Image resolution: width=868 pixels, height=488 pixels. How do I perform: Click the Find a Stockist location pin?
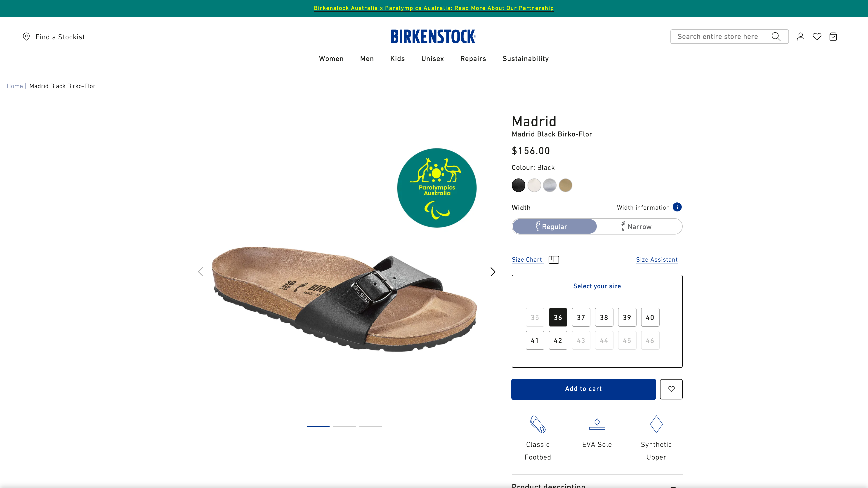[x=27, y=36]
